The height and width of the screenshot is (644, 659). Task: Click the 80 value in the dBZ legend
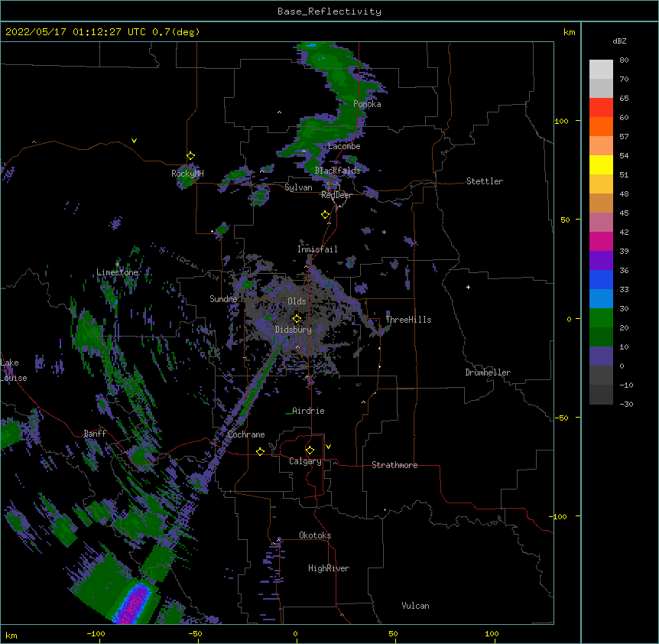(x=624, y=60)
